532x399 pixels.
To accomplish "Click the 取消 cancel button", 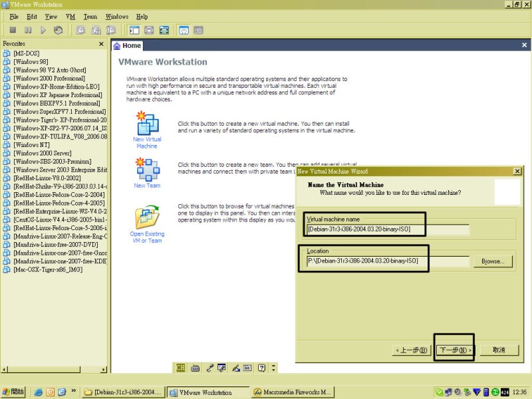I will coord(499,350).
